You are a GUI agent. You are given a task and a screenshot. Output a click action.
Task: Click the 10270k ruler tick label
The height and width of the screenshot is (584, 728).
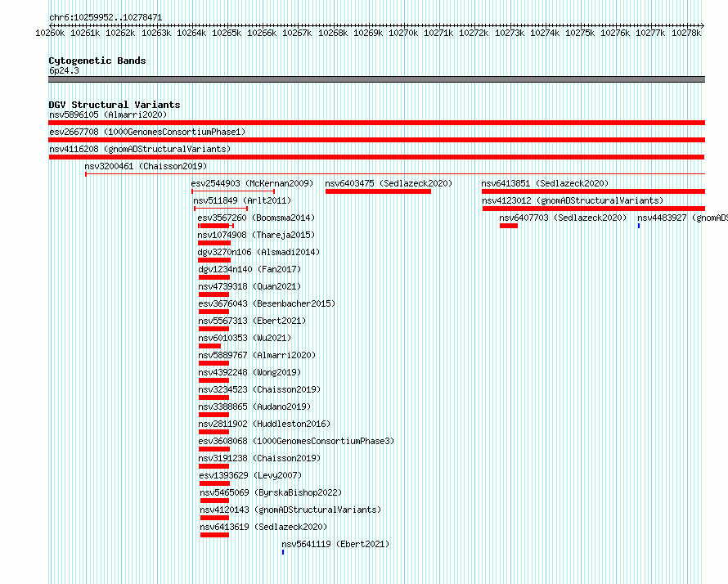[x=403, y=33]
